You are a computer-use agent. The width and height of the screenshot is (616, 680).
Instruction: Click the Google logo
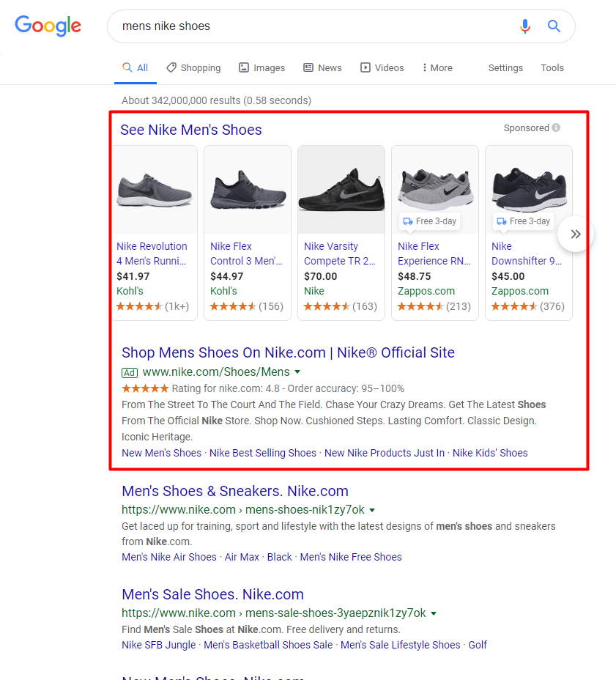pyautogui.click(x=48, y=26)
